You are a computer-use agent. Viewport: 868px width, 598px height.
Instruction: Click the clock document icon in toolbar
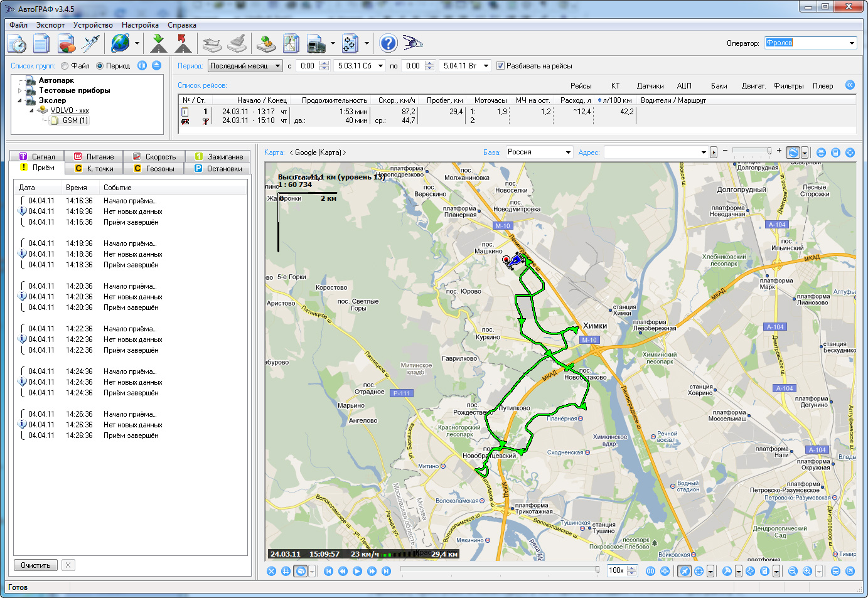point(17,44)
